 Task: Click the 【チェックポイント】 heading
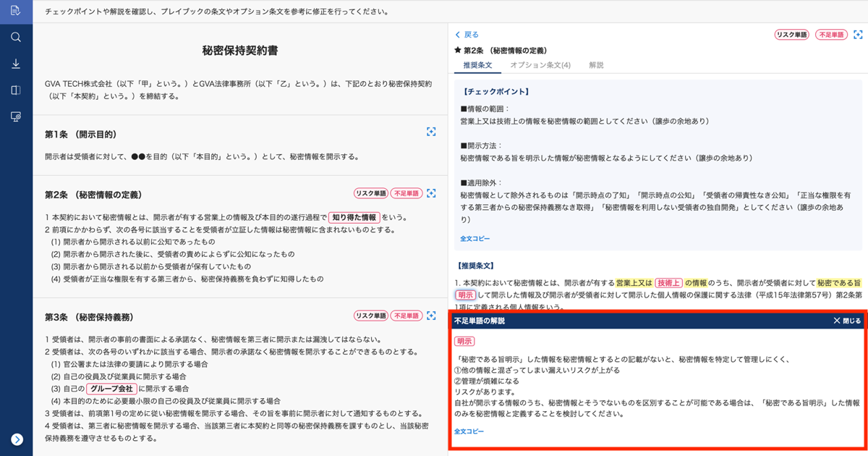[x=495, y=92]
